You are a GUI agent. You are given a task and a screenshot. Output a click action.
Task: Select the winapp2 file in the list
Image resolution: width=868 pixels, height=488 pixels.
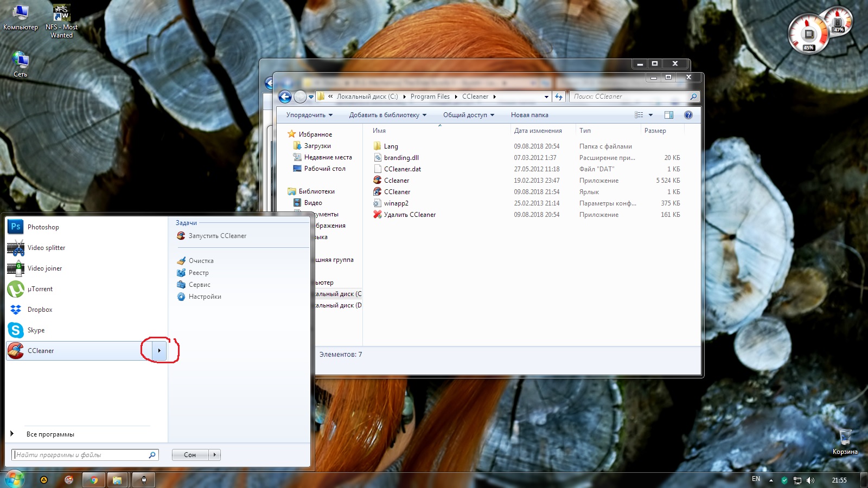[396, 203]
